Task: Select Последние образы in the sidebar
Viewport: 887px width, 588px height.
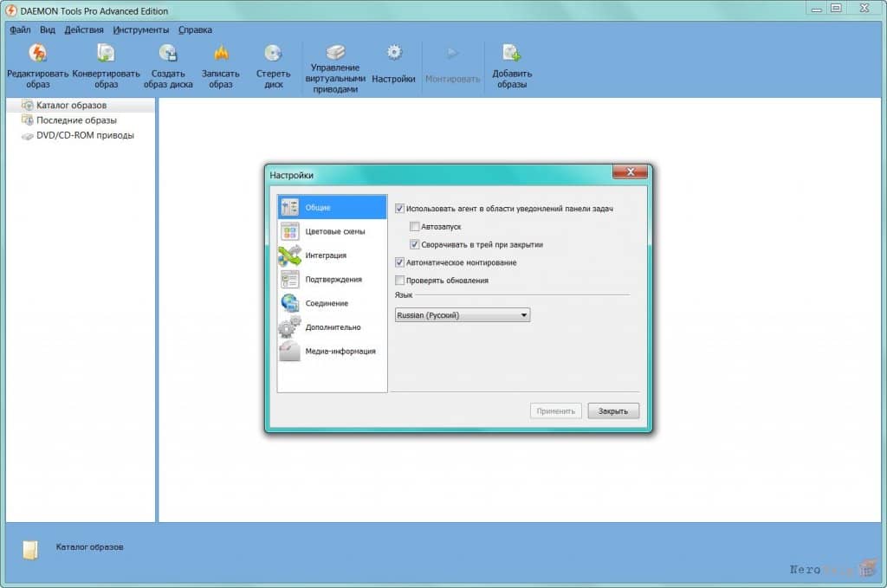Action: [x=76, y=120]
